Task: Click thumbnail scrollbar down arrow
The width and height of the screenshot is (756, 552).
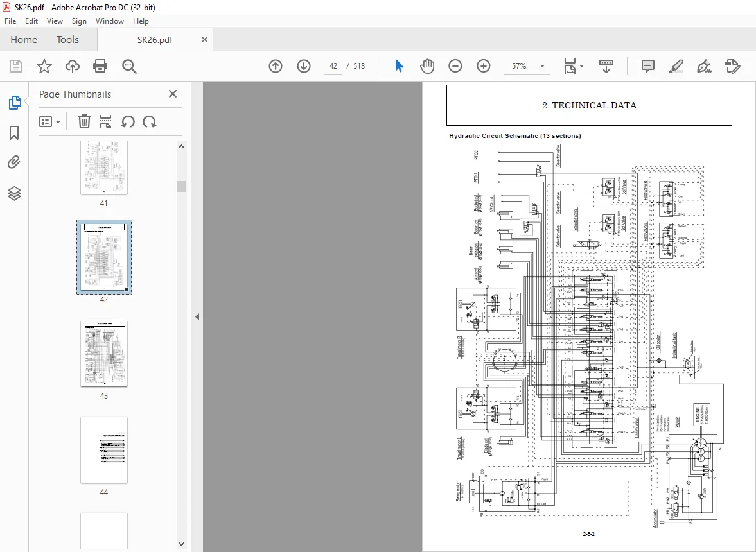Action: tap(181, 544)
